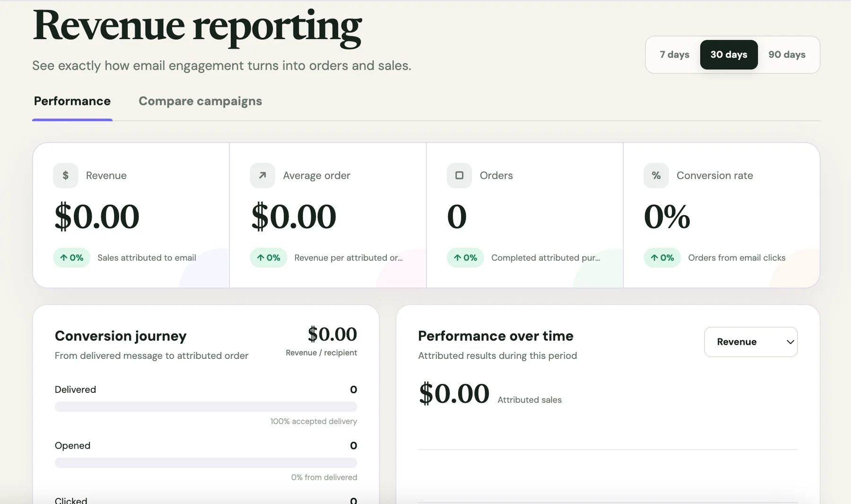The height and width of the screenshot is (504, 851).
Task: Click 'Revenue / recipient' label
Action: tap(321, 353)
